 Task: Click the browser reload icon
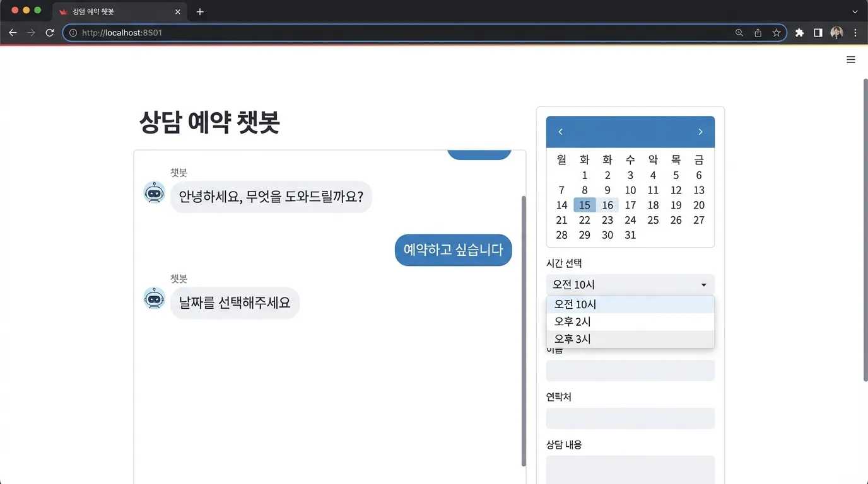(x=50, y=32)
